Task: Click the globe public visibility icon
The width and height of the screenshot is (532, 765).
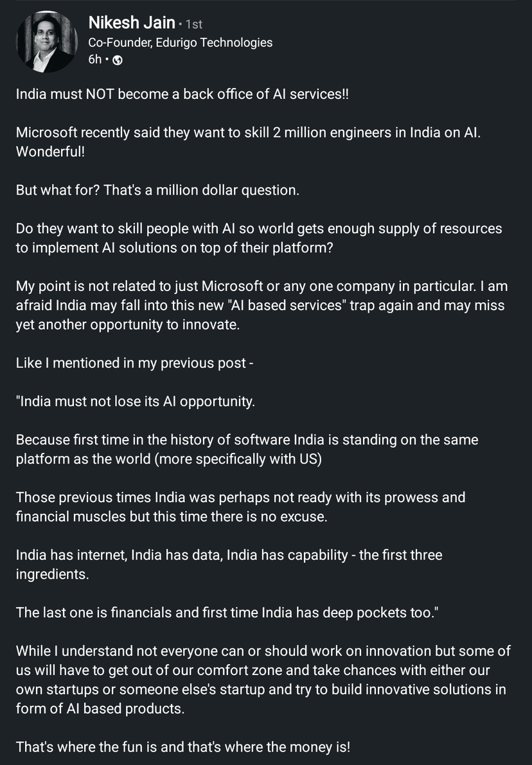Action: tap(118, 60)
